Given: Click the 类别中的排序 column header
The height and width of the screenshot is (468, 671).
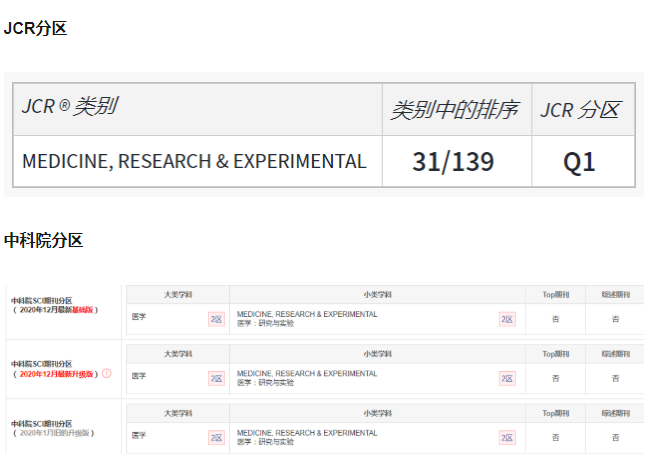Looking at the screenshot, I should pyautogui.click(x=454, y=110).
